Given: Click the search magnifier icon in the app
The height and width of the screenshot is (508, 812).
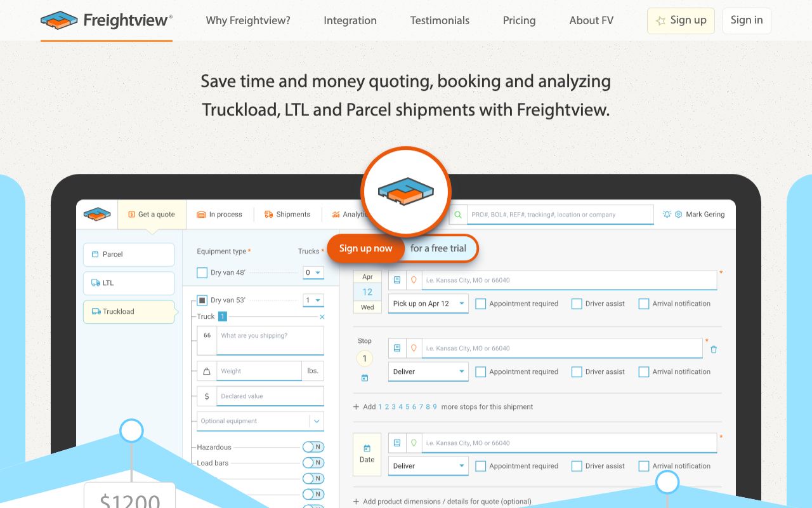Looking at the screenshot, I should point(457,215).
